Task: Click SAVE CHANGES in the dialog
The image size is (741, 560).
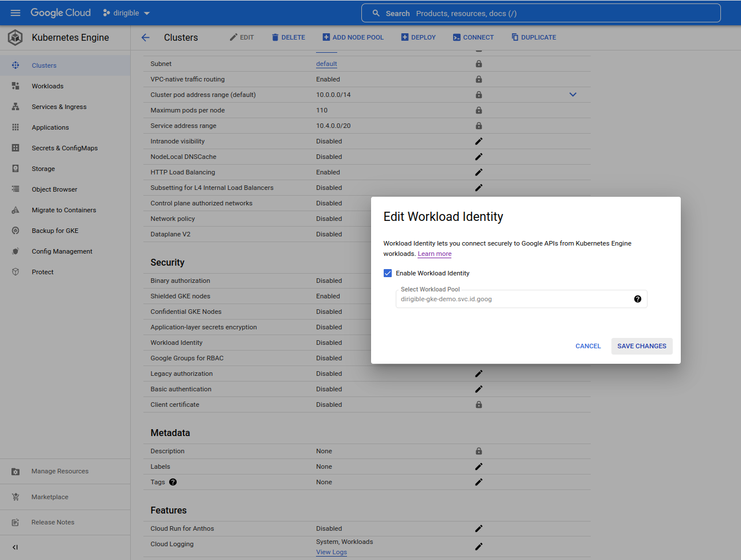Action: click(642, 346)
